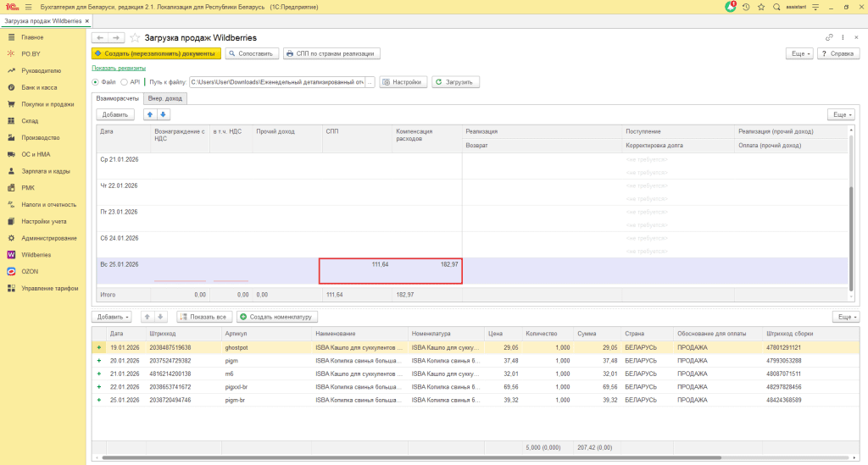Click СПП по странам реализации button

coord(331,53)
